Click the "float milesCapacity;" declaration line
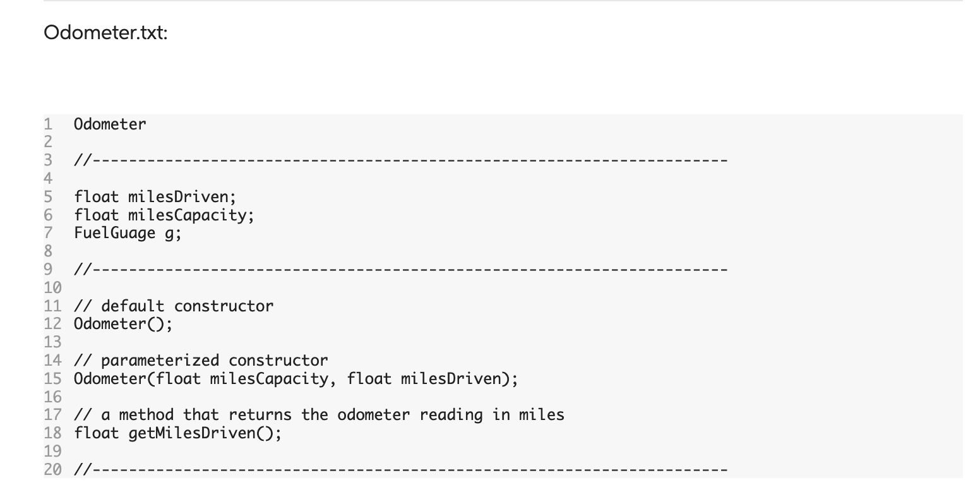 coord(164,215)
